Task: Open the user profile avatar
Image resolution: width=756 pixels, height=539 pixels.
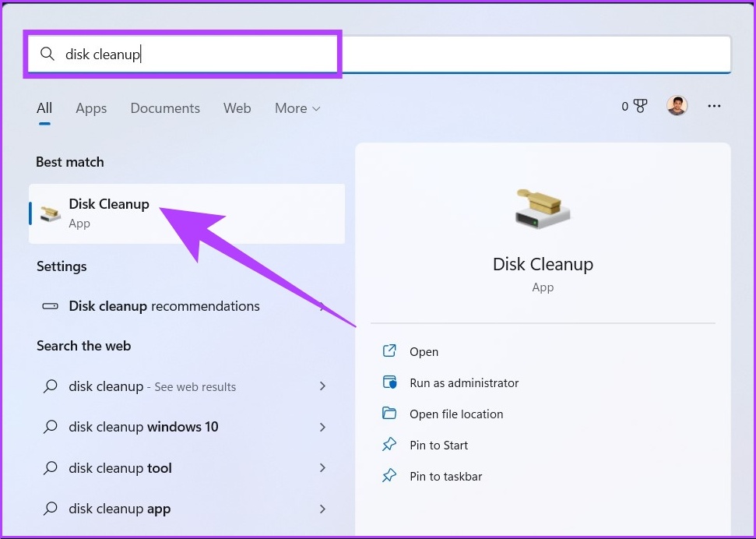Action: [x=677, y=106]
